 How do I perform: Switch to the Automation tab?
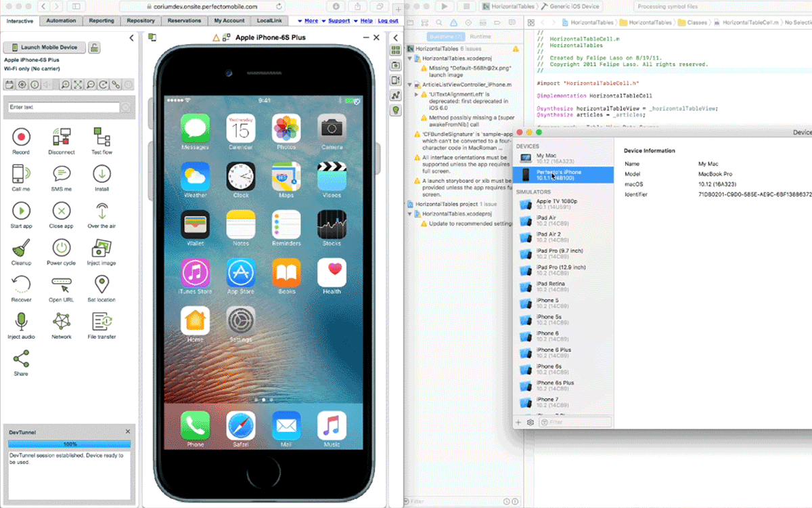[x=62, y=21]
